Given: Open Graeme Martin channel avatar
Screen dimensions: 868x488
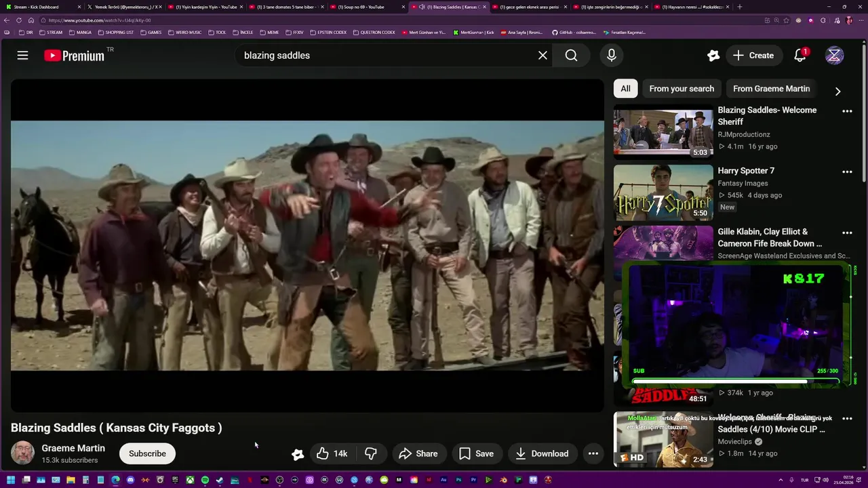Looking at the screenshot, I should coord(22,453).
